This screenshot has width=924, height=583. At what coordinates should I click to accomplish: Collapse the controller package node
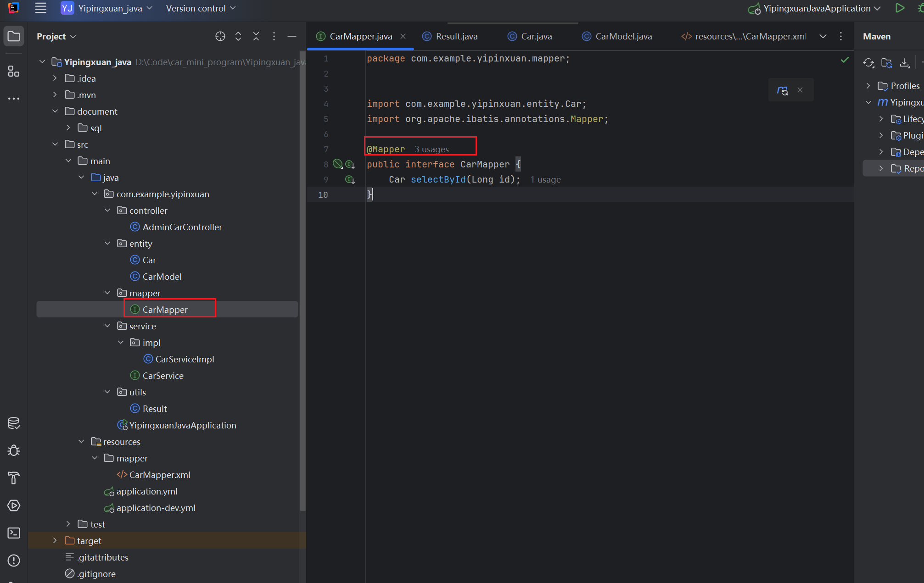click(107, 211)
